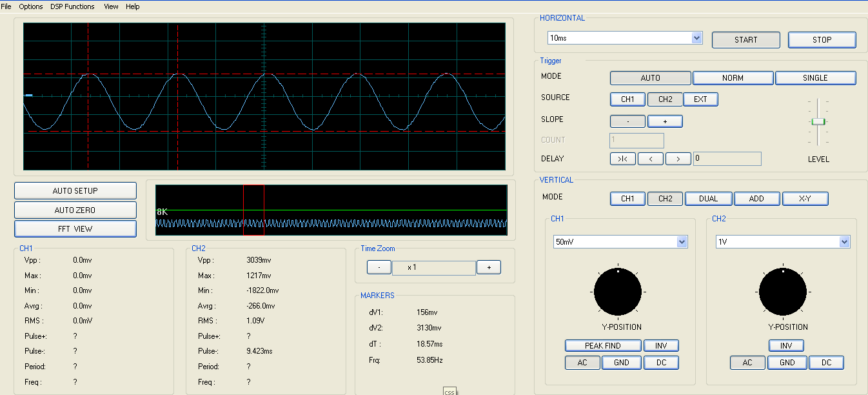Screen dimensions: 868x395
Task: Click the CH1 Y-POSITION knob
Action: pos(618,292)
